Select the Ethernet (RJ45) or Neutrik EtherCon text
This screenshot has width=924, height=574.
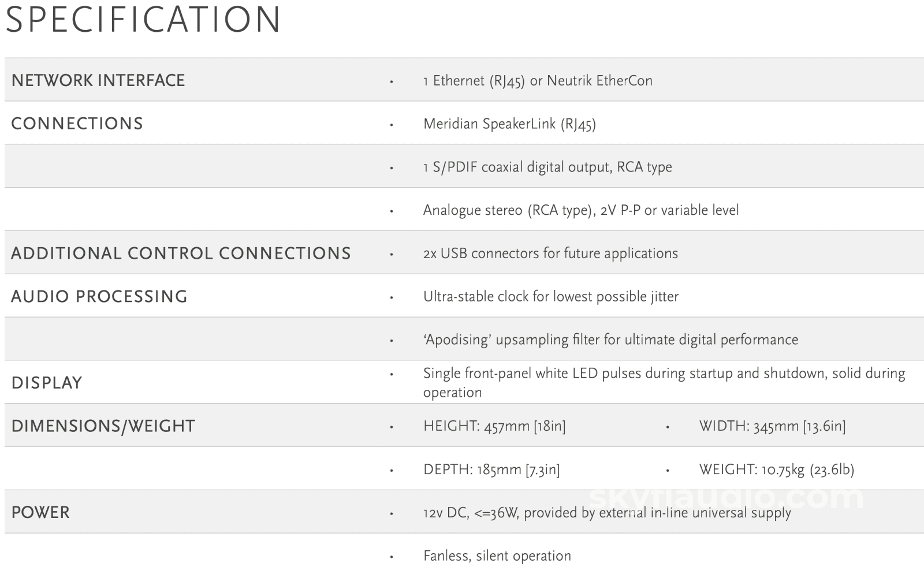(538, 81)
